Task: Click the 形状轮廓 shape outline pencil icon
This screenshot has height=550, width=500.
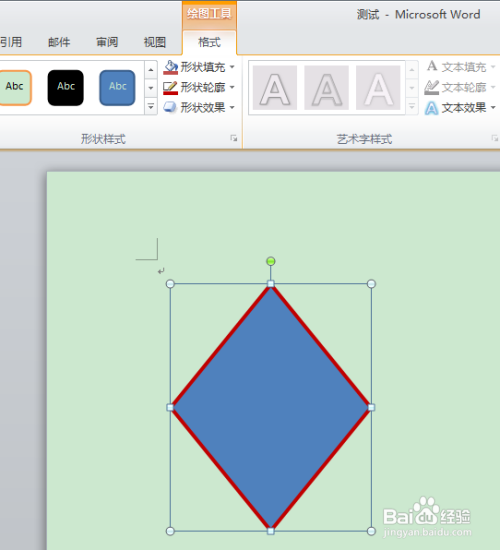Action: click(x=171, y=87)
